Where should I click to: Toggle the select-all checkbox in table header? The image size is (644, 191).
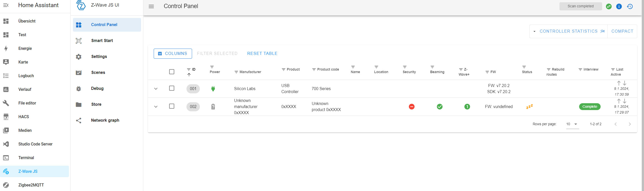pos(172,72)
